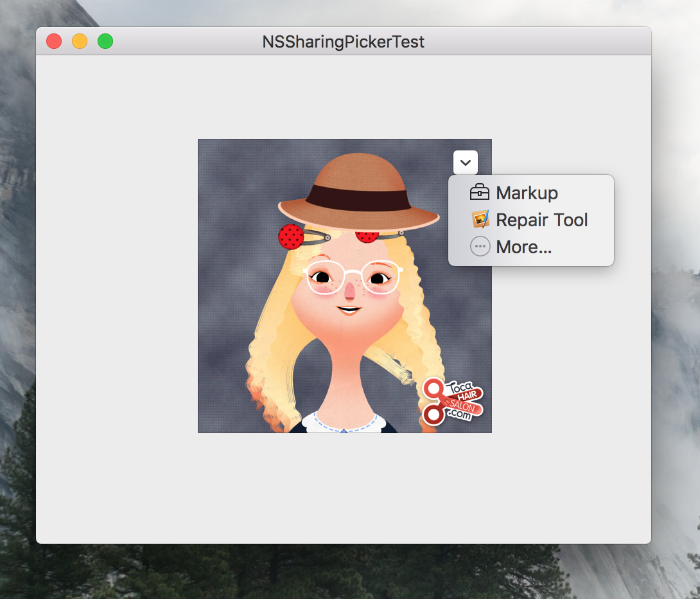Click the ellipsis circle icon beside More

(480, 246)
